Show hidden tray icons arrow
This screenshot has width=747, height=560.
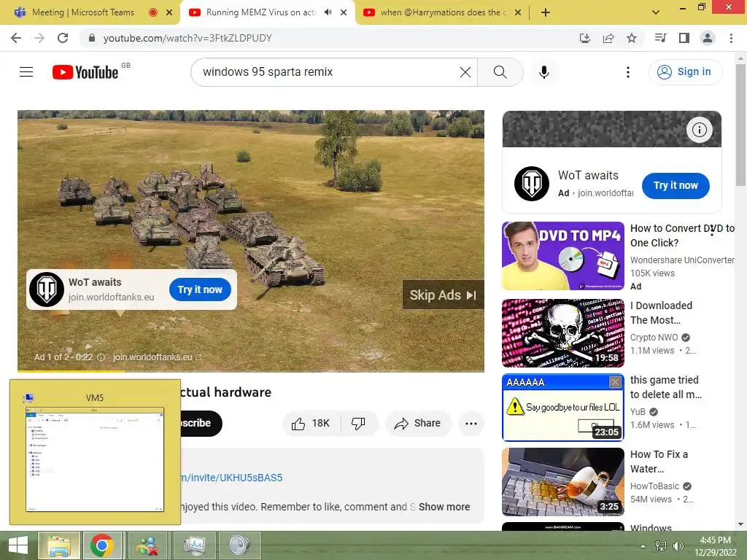643,546
